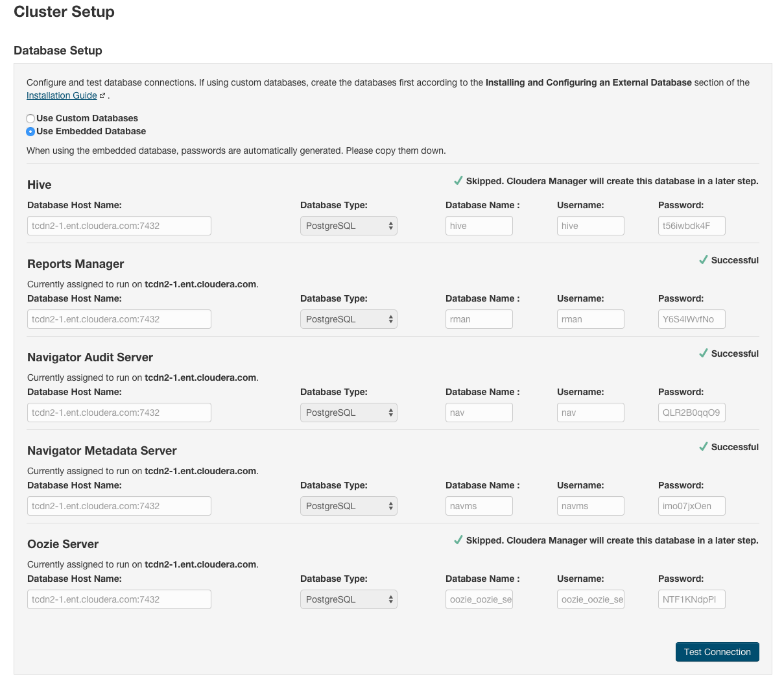The image size is (784, 683).
Task: Click the Reports Manager Successful checkmark icon
Action: tap(703, 260)
